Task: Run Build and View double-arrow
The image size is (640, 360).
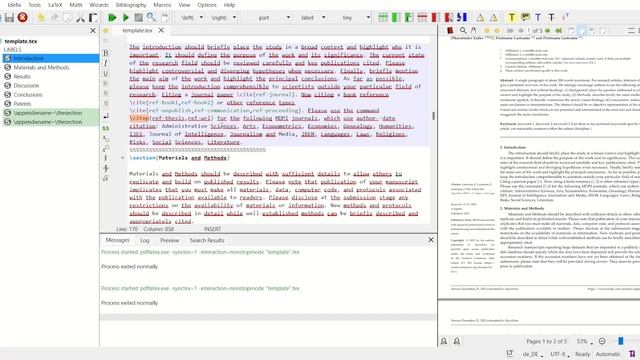Action: 112,18
